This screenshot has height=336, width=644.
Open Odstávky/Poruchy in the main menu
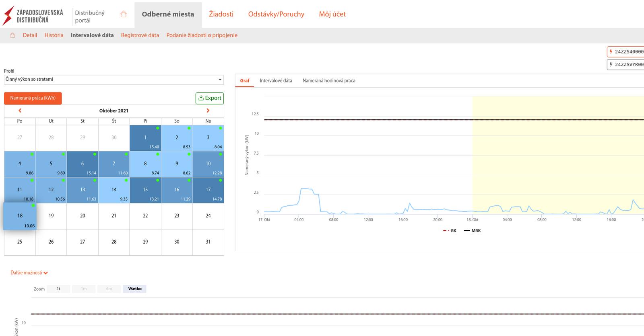(276, 14)
